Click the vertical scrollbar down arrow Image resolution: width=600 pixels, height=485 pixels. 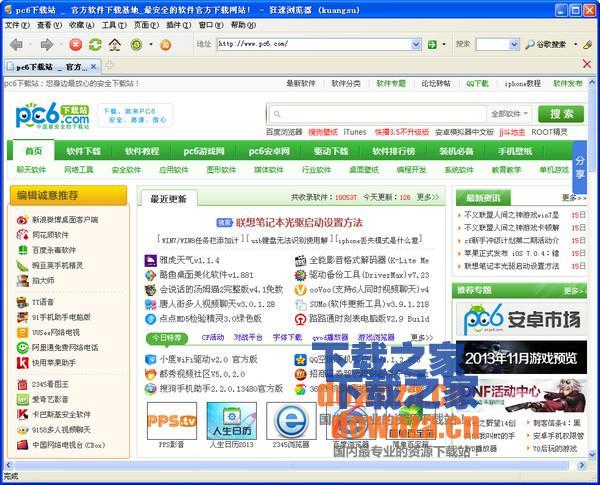[x=592, y=455]
